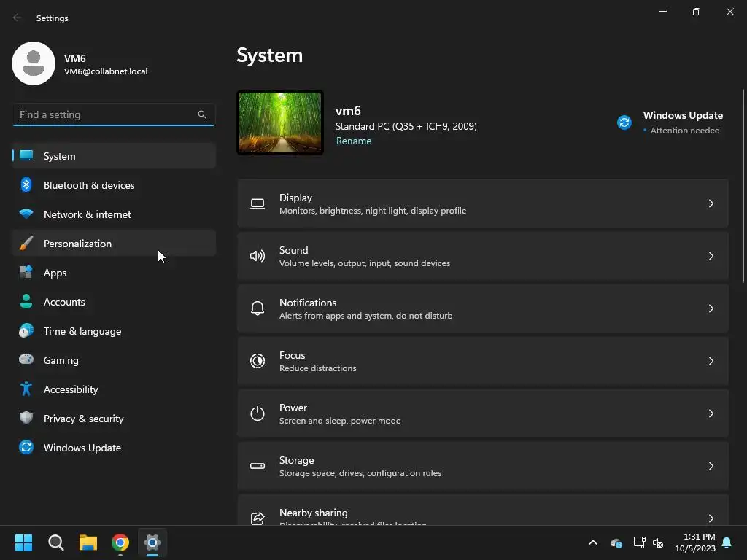This screenshot has height=560, width=747.
Task: Click the Nearby sharing share icon
Action: click(x=258, y=518)
